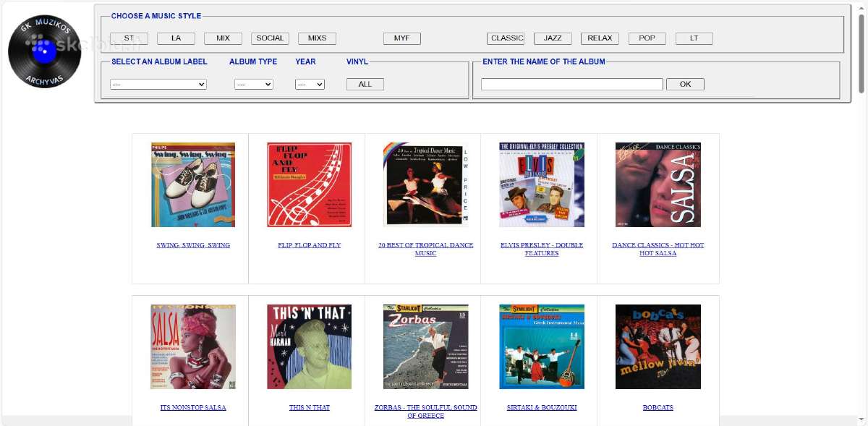The image size is (868, 426).
Task: Follow 20 BEST OF TROPICAL DANCE MUSIC link
Action: (x=426, y=249)
